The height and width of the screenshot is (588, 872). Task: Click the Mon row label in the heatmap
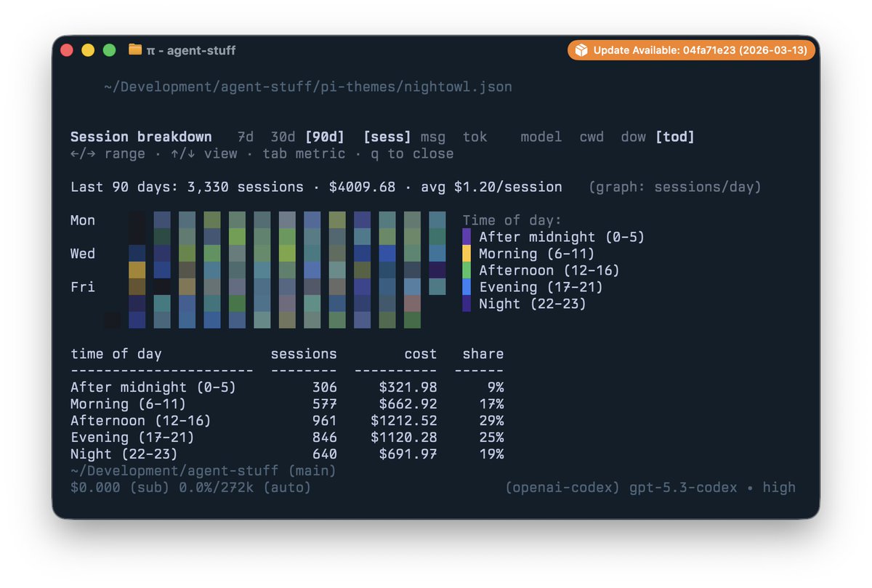(83, 220)
